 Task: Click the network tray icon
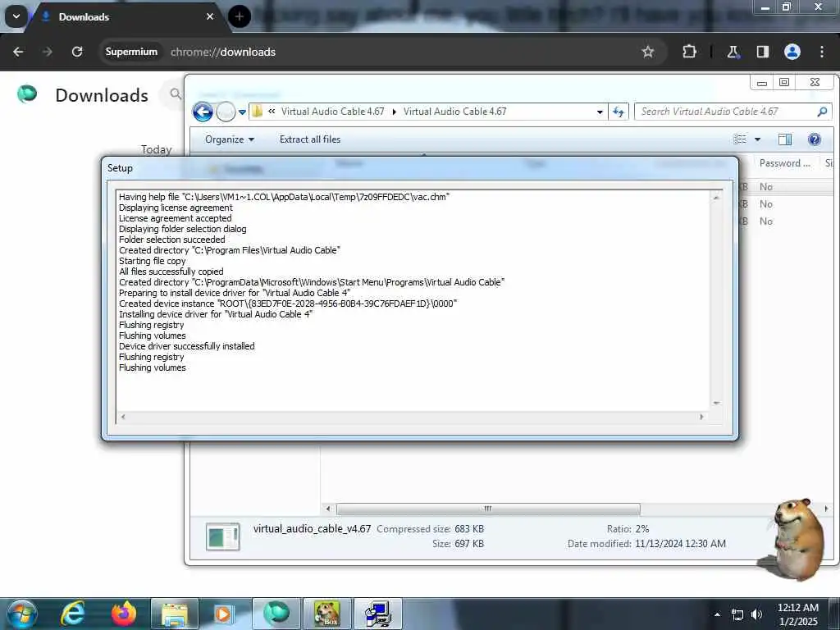737,615
